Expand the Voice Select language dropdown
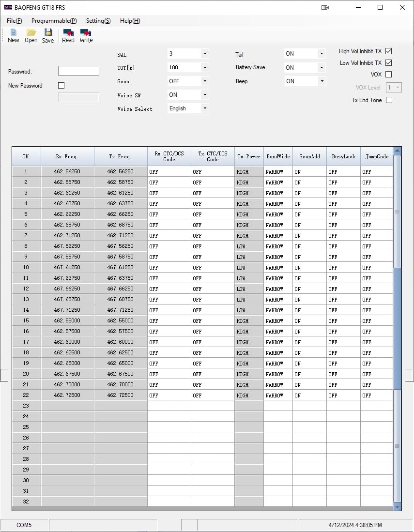Image resolution: width=414 pixels, height=532 pixels. point(205,108)
